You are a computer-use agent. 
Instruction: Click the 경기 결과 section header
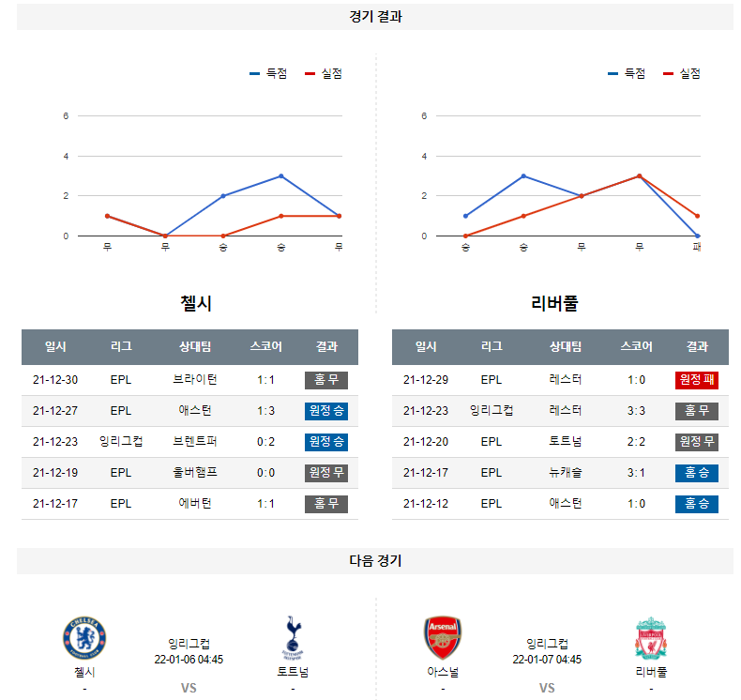pyautogui.click(x=375, y=17)
